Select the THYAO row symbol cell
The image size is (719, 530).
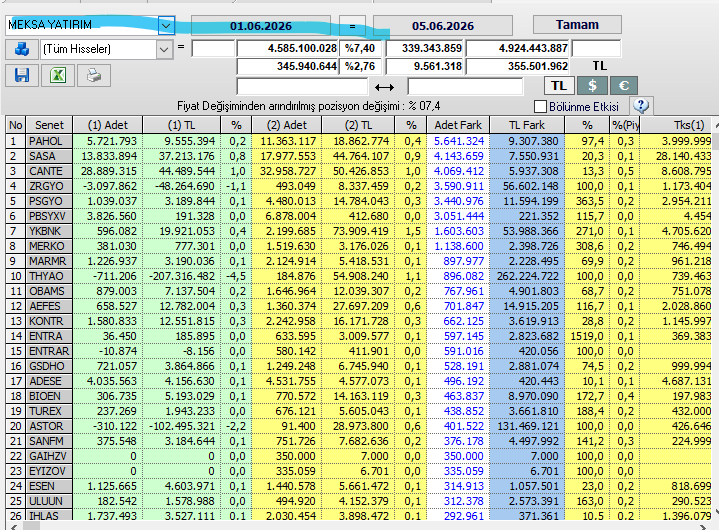coord(49,276)
